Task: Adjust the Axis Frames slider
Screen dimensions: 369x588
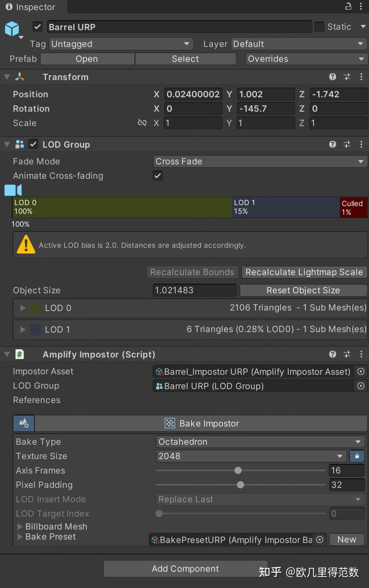Action: [241, 470]
